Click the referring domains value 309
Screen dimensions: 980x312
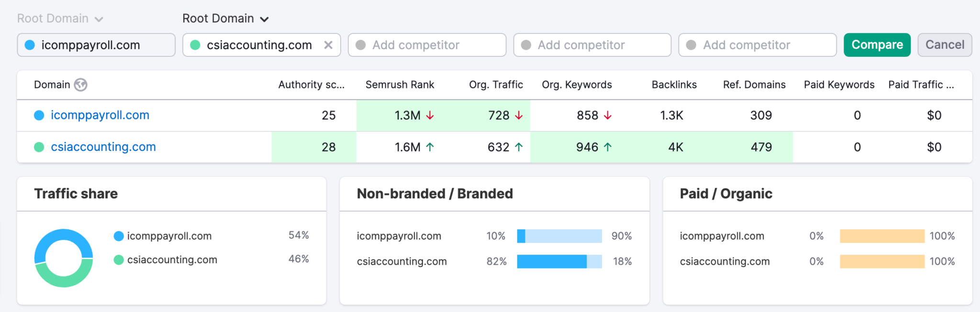click(761, 115)
